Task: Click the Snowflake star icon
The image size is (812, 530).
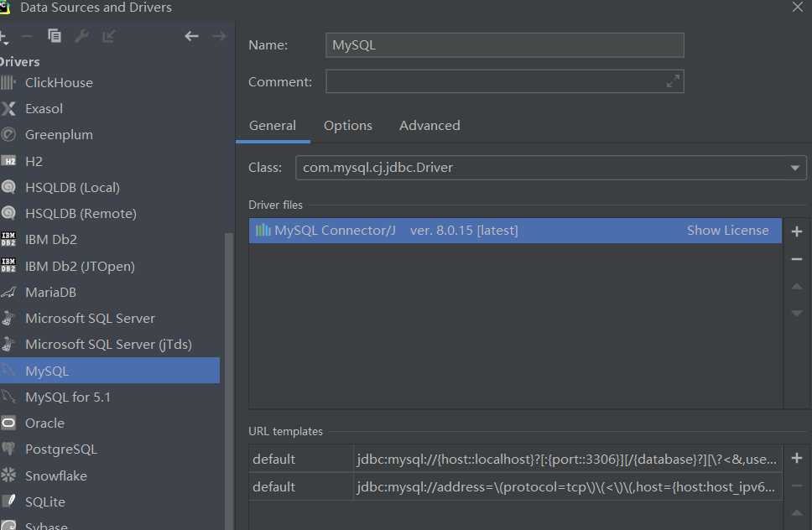Action: click(8, 475)
